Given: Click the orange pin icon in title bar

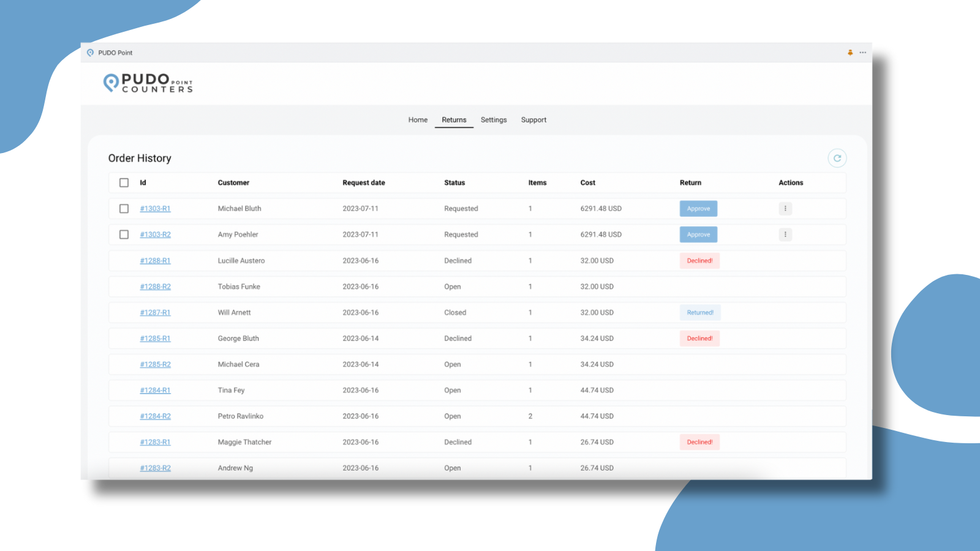Looking at the screenshot, I should pyautogui.click(x=850, y=53).
